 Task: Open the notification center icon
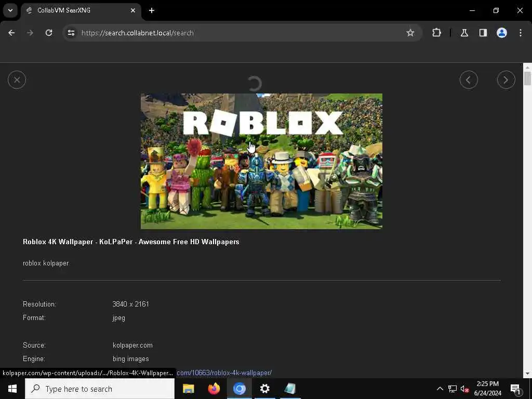515,389
